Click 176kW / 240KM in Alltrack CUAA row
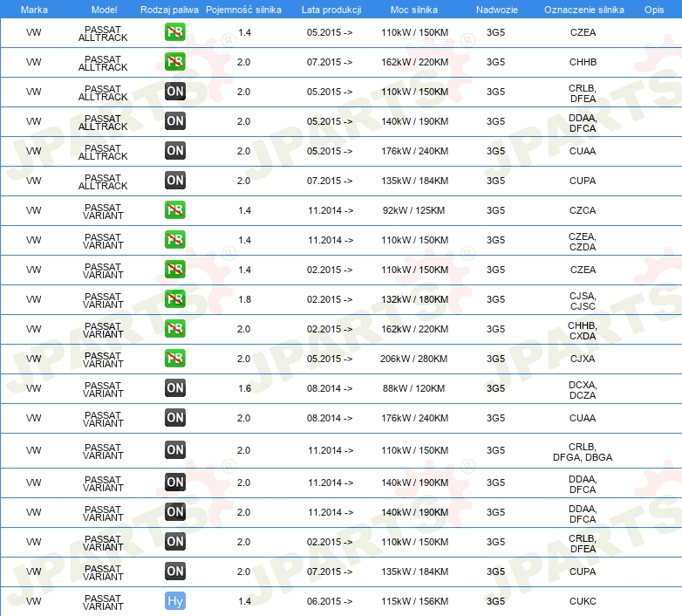 click(414, 151)
